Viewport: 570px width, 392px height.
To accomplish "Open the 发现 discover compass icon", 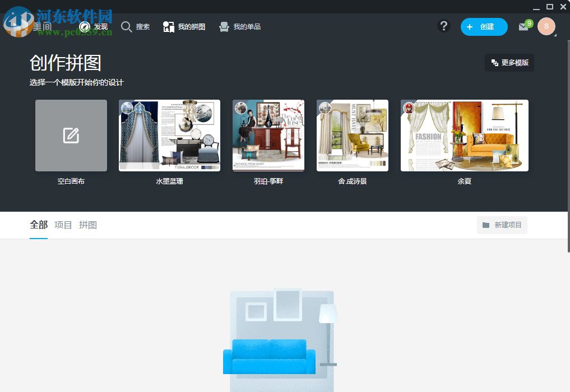I will [85, 27].
